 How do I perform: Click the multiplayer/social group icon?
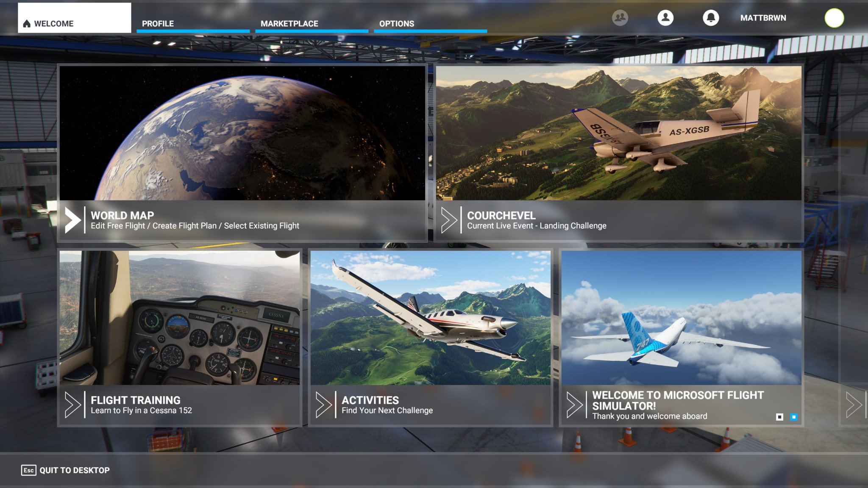(620, 17)
